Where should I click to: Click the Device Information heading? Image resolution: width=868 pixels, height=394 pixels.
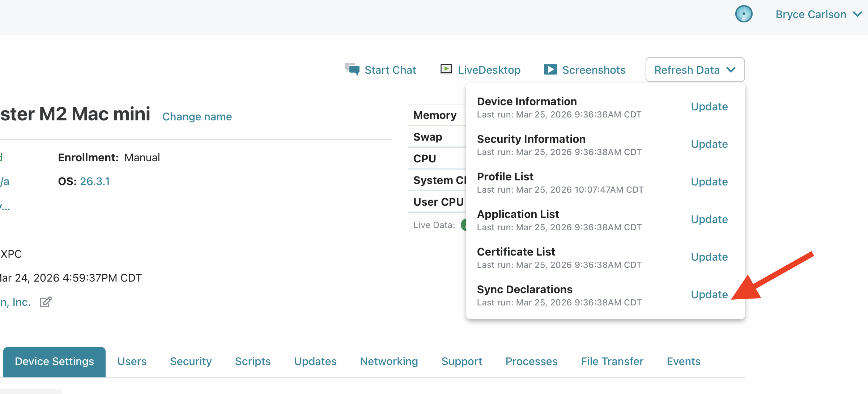(527, 102)
